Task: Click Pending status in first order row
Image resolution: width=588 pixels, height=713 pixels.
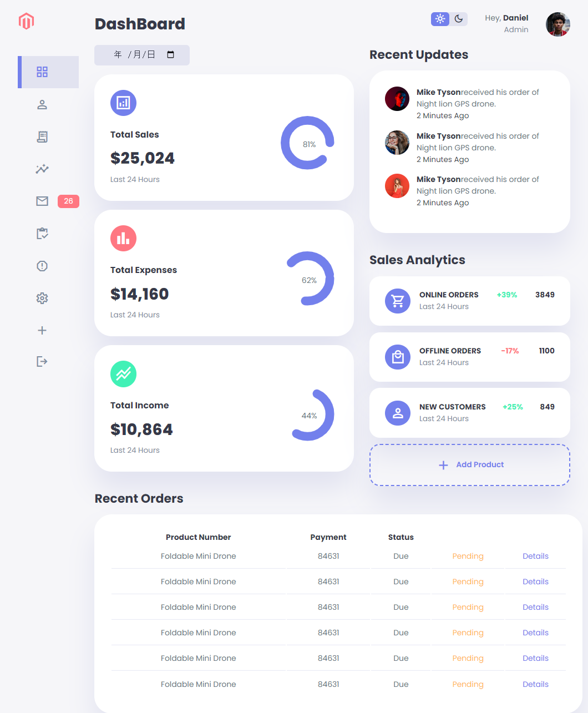Action: pos(468,556)
